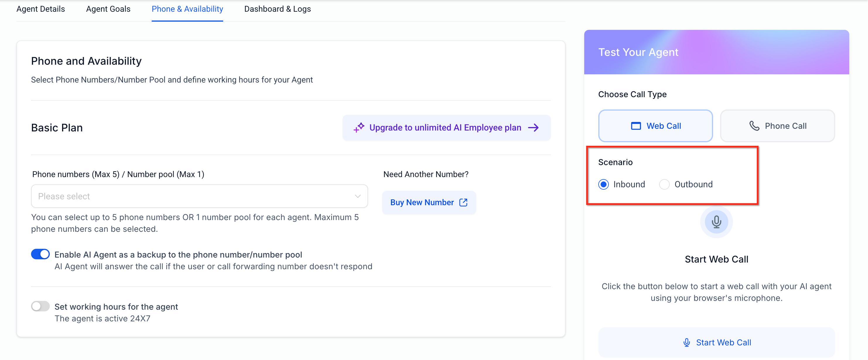The image size is (868, 360).
Task: Enable the working hours toggle
Action: 40,306
